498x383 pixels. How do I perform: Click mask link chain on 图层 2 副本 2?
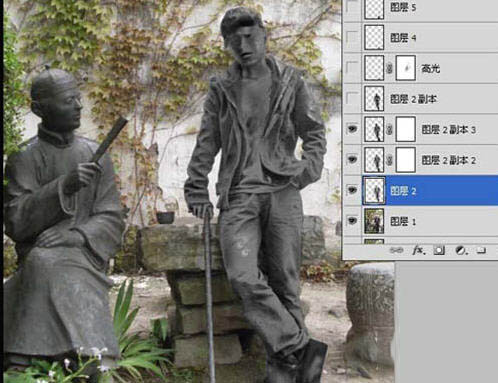(x=389, y=160)
